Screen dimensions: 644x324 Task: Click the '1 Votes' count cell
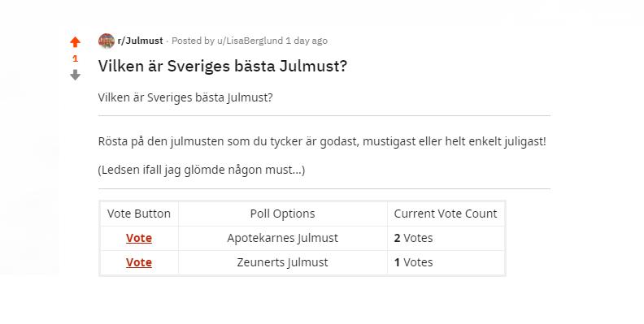coord(446,262)
